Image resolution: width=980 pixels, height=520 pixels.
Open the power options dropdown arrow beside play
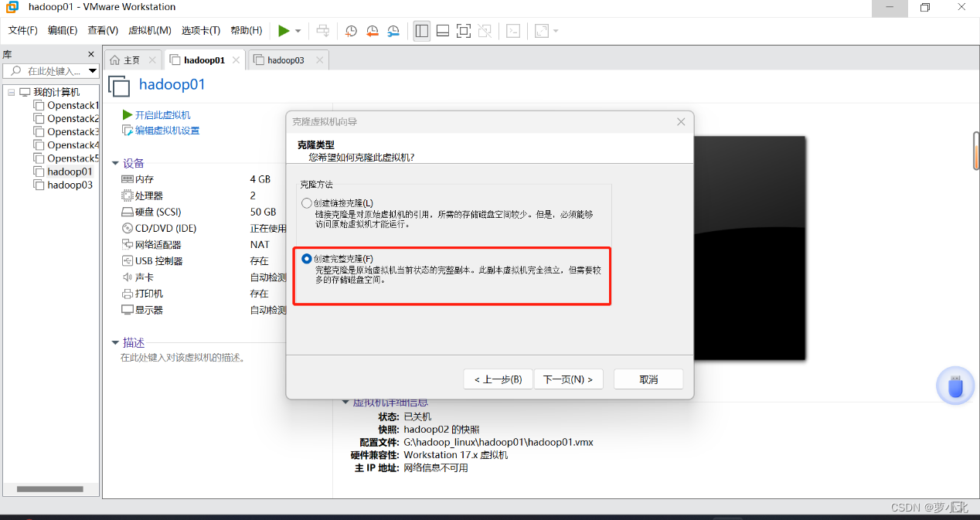(298, 31)
